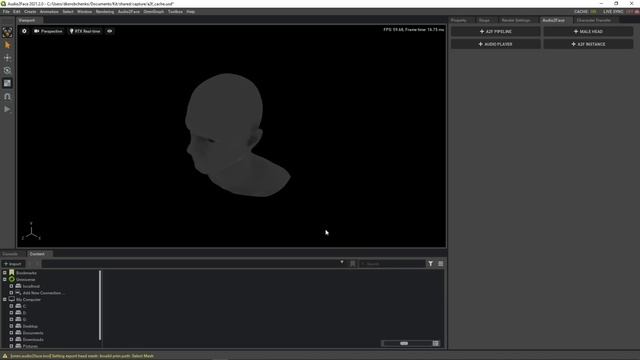The image size is (640, 360).
Task: Open viewport settings gear icon
Action: pos(24,31)
